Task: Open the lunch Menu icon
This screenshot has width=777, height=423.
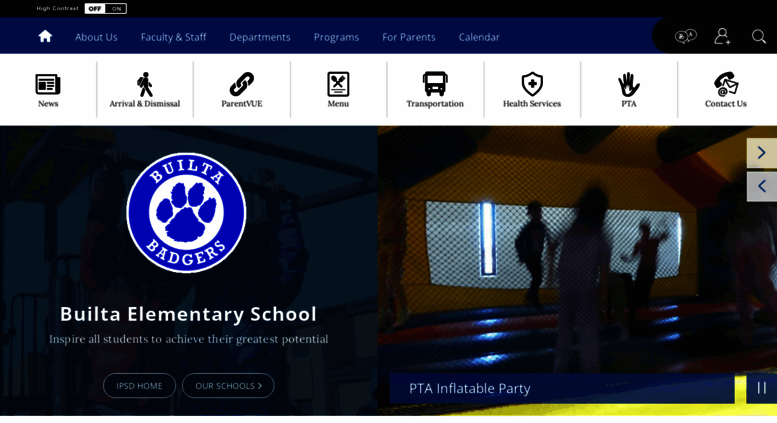Action: (338, 84)
